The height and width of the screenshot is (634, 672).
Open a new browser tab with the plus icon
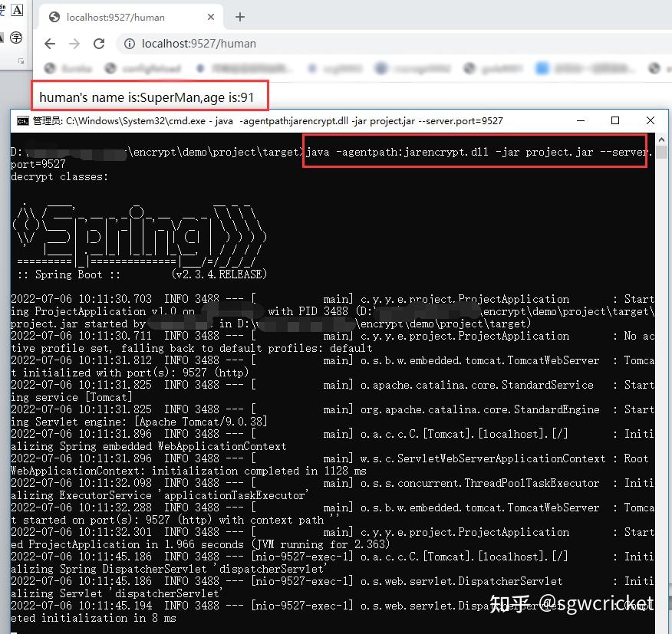[x=241, y=15]
